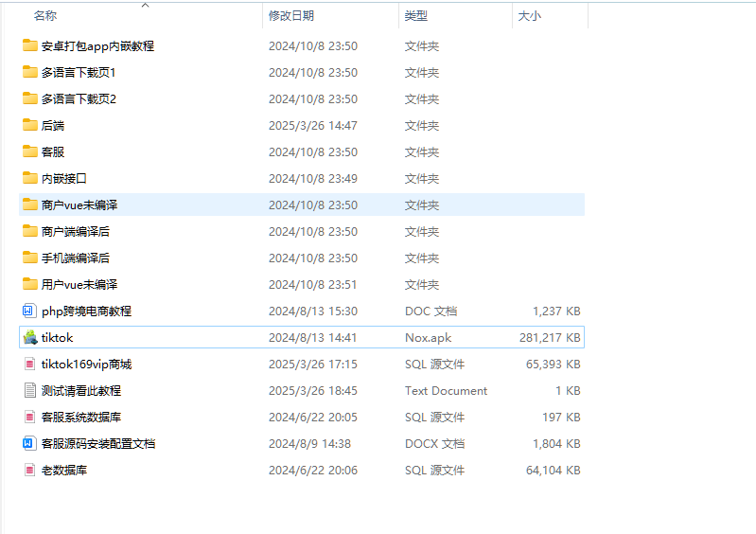756x534 pixels.
Task: Click the 65,393 KB size value
Action: pos(553,365)
